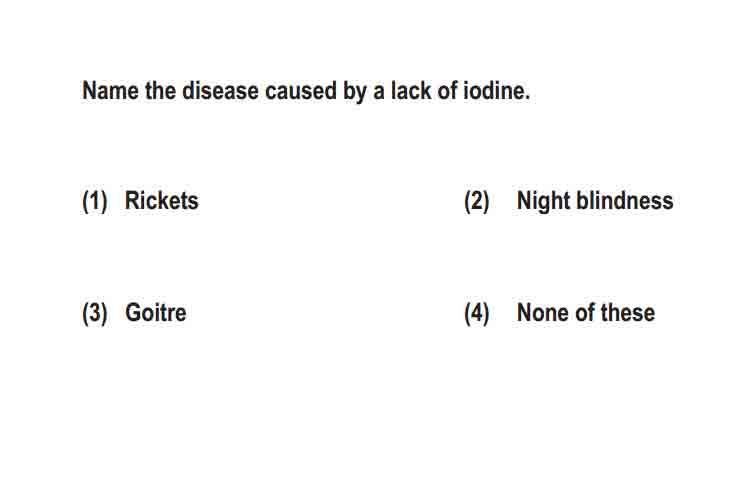This screenshot has height=500, width=750.
Task: Click the word iodine in the question
Action: click(496, 90)
